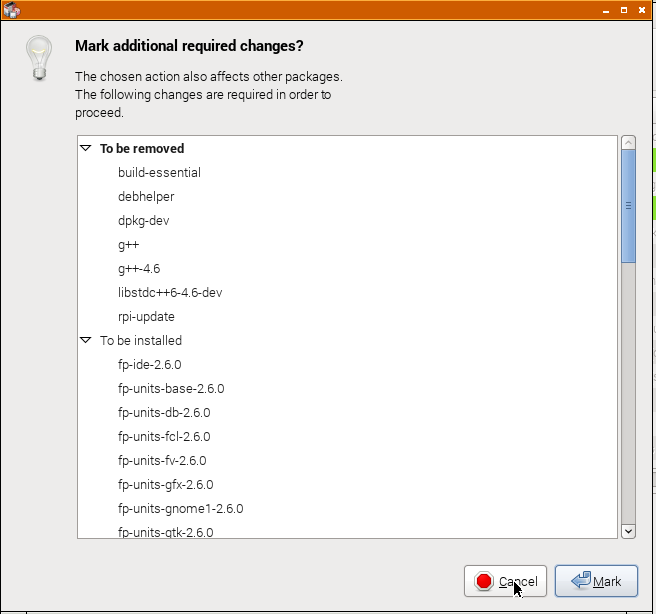The height and width of the screenshot is (614, 656).
Task: Select build-essential in the list
Action: point(159,172)
